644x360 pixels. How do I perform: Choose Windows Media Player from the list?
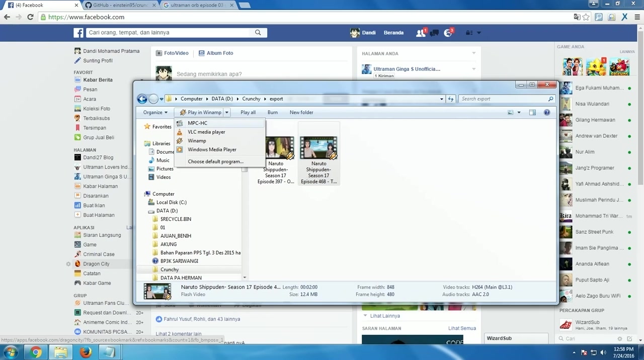212,149
